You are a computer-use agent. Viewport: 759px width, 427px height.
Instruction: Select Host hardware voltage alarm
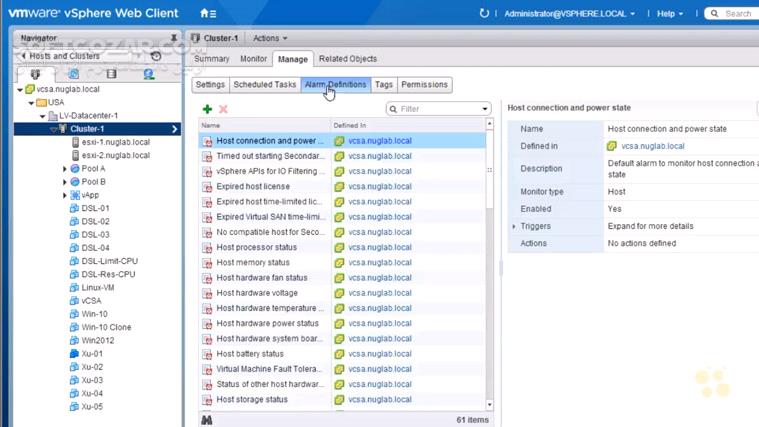pos(342,293)
